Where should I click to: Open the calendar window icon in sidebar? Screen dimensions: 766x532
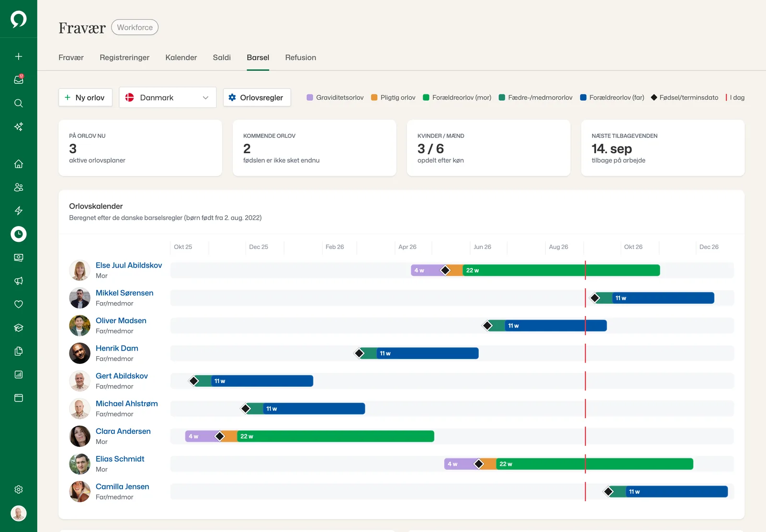pyautogui.click(x=19, y=398)
